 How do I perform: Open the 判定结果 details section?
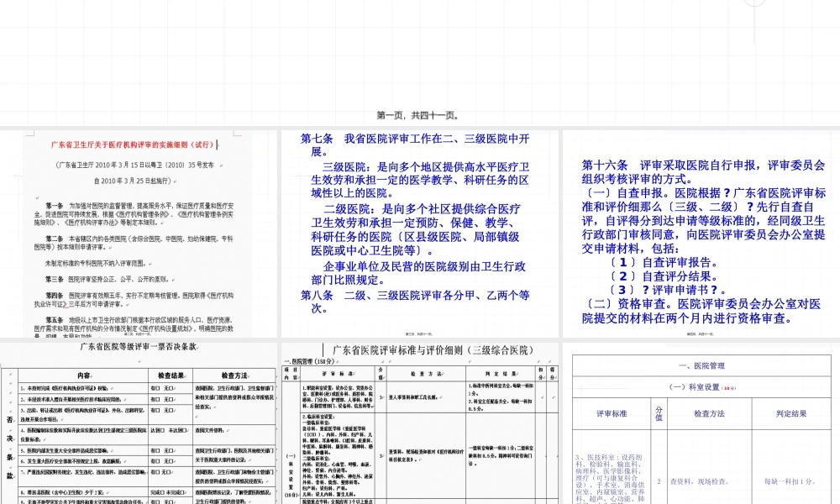[790, 414]
